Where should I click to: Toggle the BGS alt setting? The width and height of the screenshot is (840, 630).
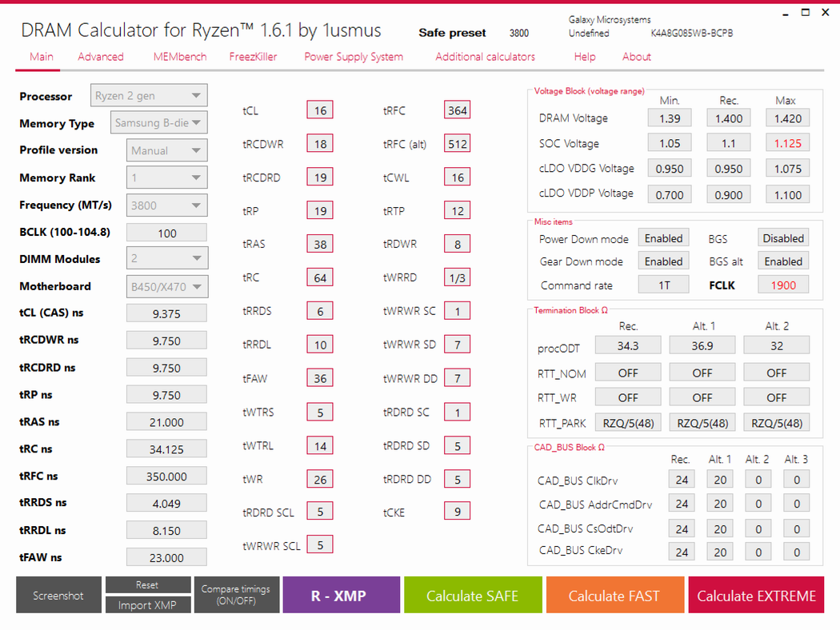[x=782, y=261]
